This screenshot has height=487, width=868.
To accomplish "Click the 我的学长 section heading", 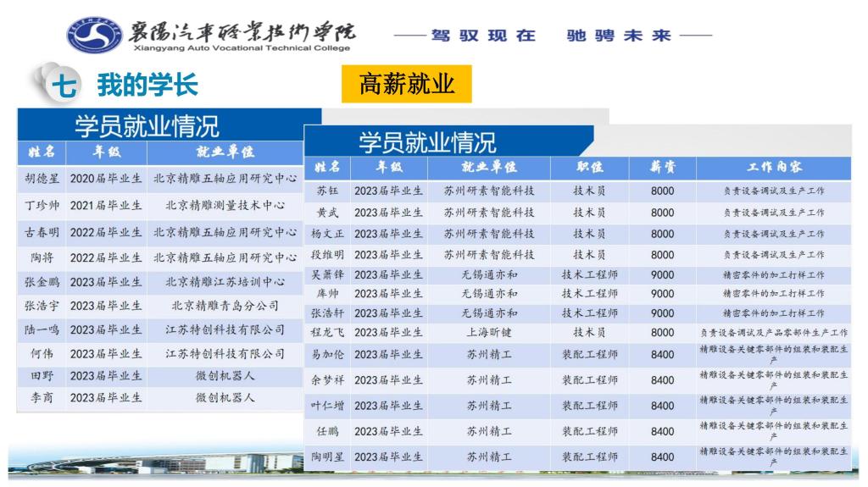I will 147,85.
